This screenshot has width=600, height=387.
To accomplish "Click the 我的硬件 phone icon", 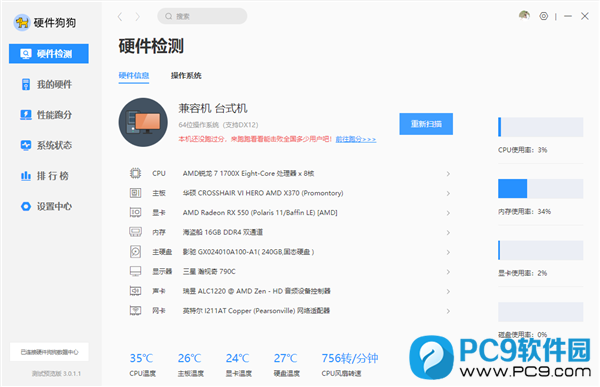I will click(26, 84).
